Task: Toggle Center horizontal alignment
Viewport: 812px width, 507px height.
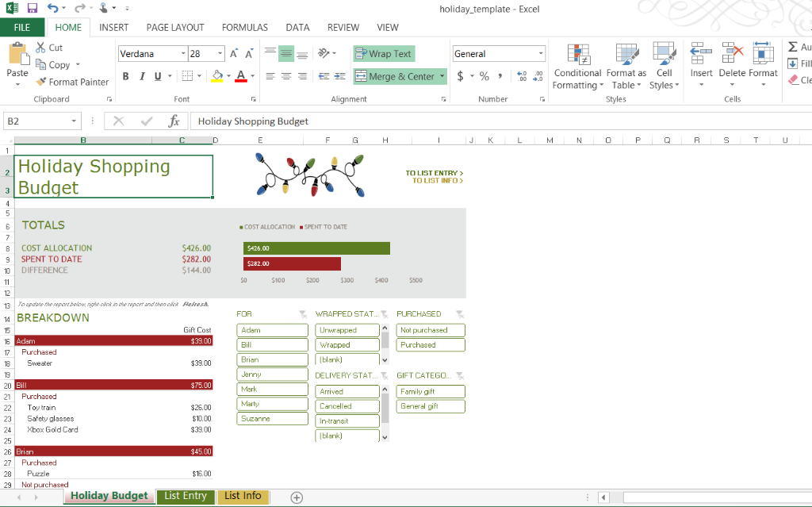Action: pyautogui.click(x=286, y=76)
